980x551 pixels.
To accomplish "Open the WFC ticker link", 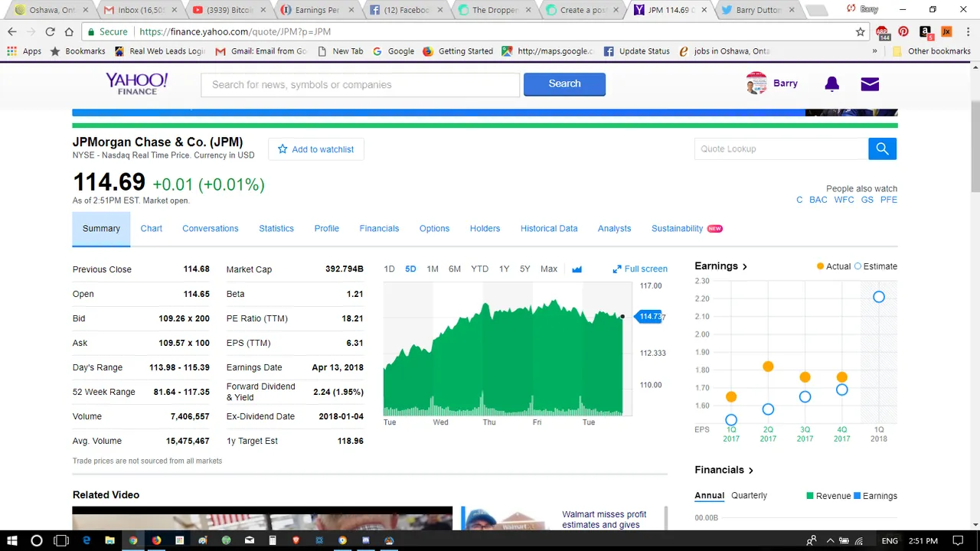I will coord(844,200).
